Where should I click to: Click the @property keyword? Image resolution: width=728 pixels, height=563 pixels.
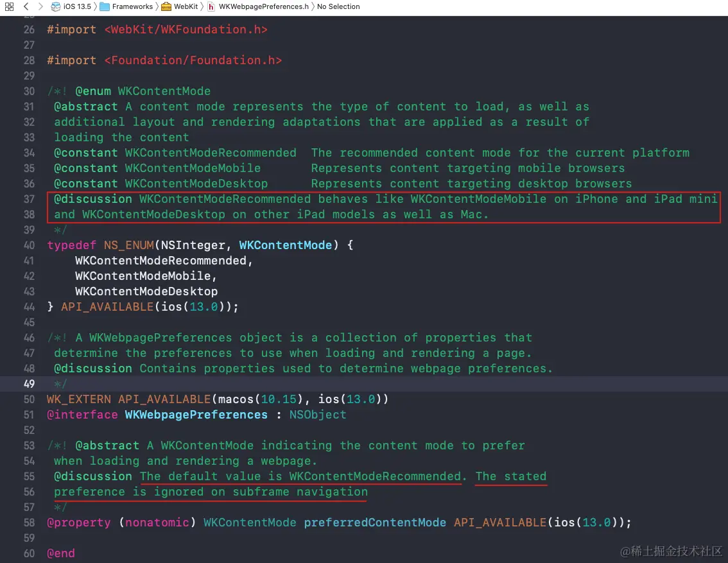[79, 523]
